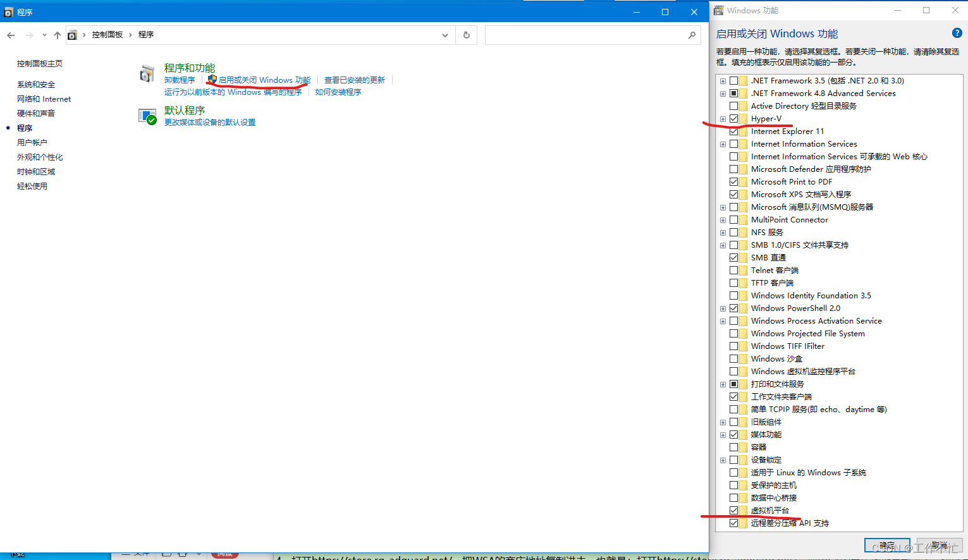Select Active Directory 轻型目录服务 row
The height and width of the screenshot is (560, 968).
[x=804, y=106]
